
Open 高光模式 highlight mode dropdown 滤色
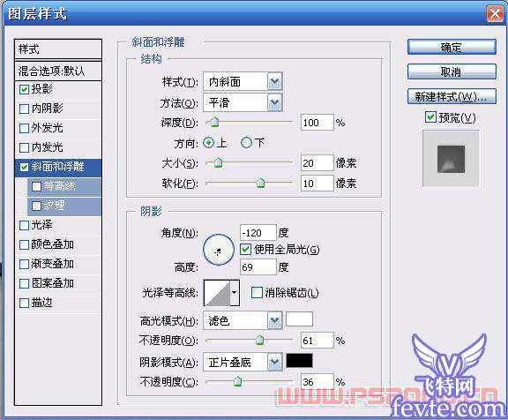pyautogui.click(x=243, y=320)
